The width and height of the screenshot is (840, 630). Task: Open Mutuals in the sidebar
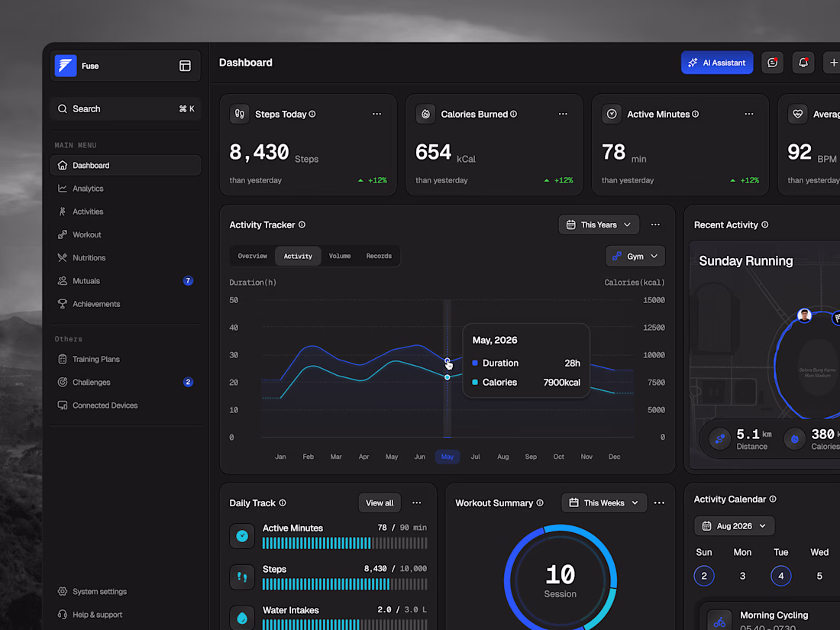coord(125,281)
